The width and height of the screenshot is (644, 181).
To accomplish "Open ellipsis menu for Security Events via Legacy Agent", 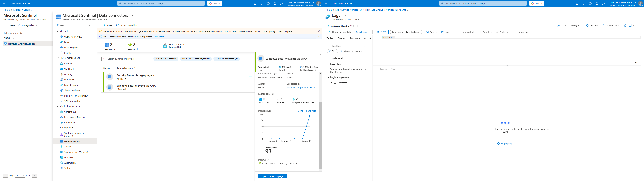I will click(x=250, y=77).
